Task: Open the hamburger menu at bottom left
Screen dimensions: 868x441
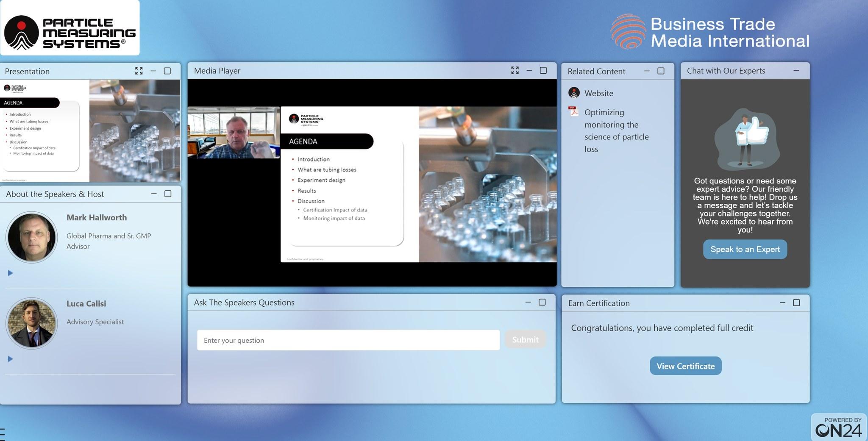Action: point(3,434)
